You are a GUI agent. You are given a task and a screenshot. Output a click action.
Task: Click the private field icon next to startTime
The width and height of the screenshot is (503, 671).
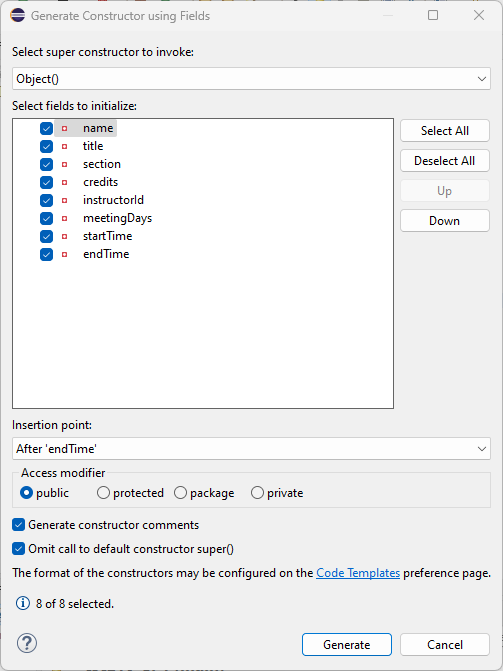pos(65,236)
